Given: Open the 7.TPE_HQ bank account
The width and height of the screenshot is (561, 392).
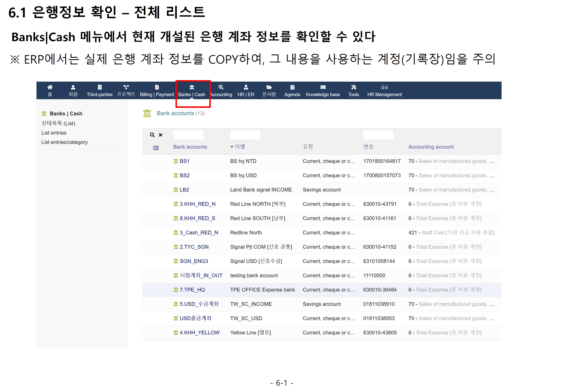Looking at the screenshot, I should click(192, 290).
